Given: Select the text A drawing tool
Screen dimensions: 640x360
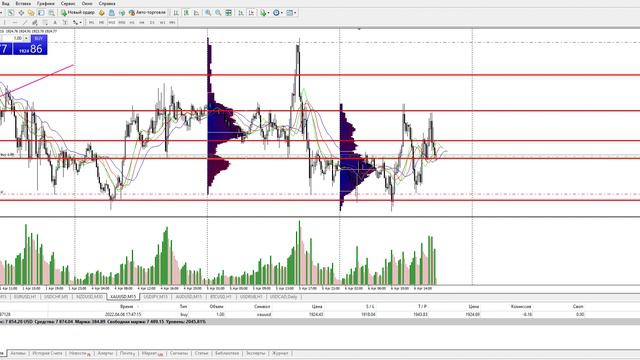Looking at the screenshot, I should point(55,22).
